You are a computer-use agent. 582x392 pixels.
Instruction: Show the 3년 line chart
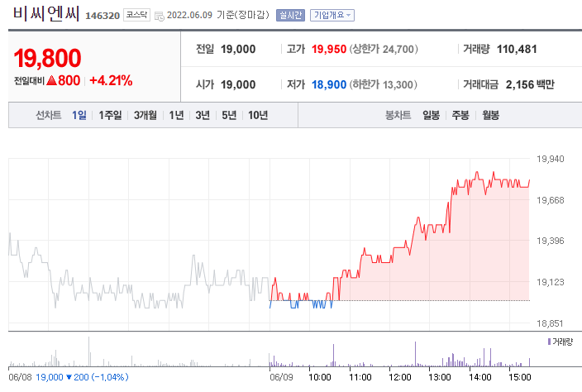203,115
